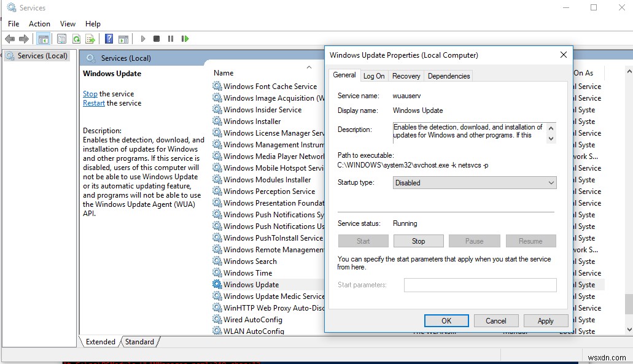
Task: Switch to the Log On tab
Action: coord(374,76)
